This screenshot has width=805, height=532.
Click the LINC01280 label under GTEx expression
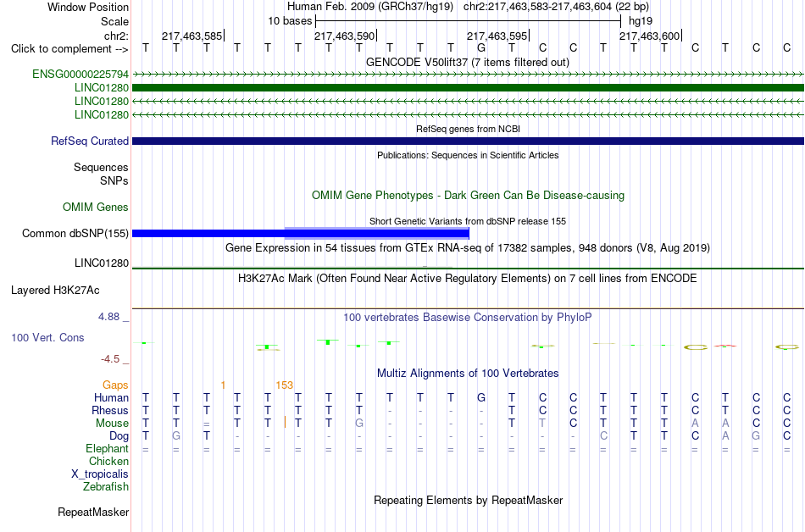click(x=101, y=263)
